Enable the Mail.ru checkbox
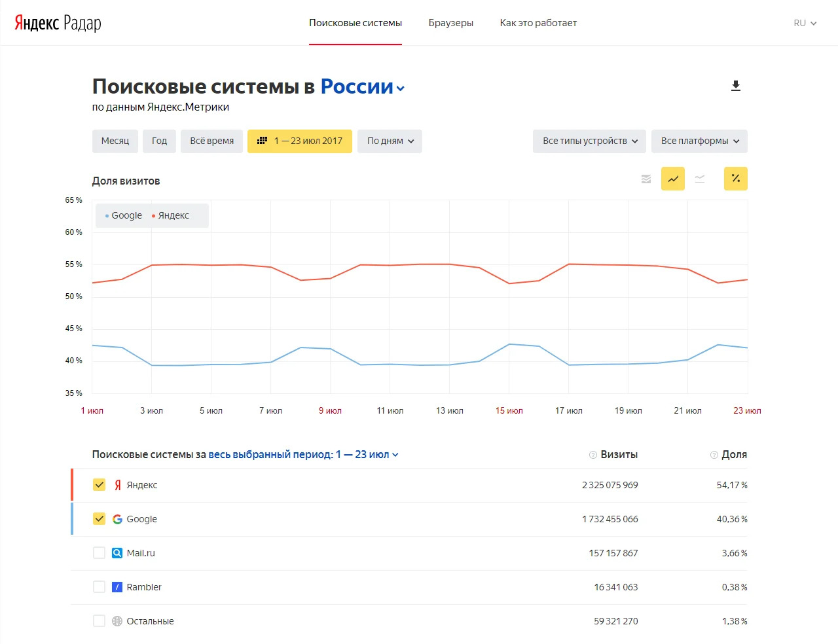This screenshot has height=644, width=838. click(99, 553)
